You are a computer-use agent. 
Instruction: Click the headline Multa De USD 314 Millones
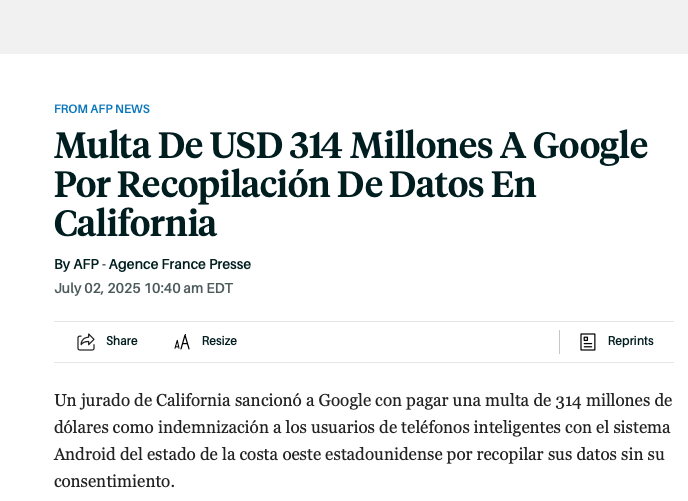pyautogui.click(x=351, y=184)
